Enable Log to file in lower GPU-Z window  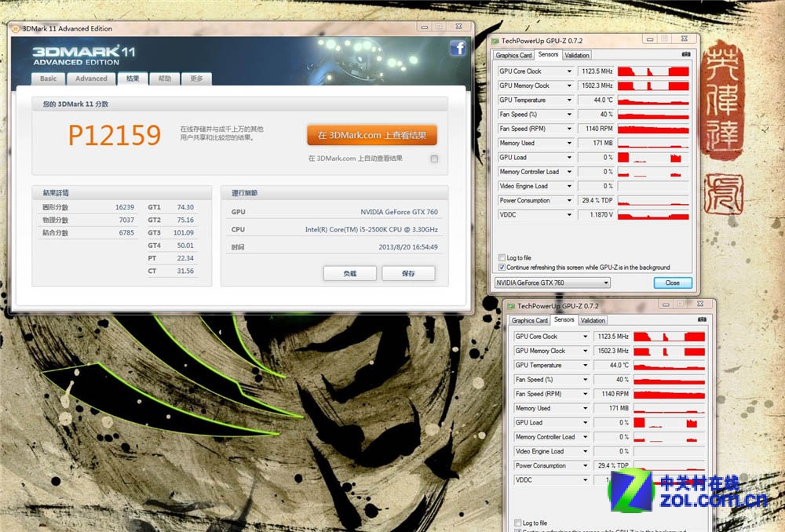click(x=517, y=523)
